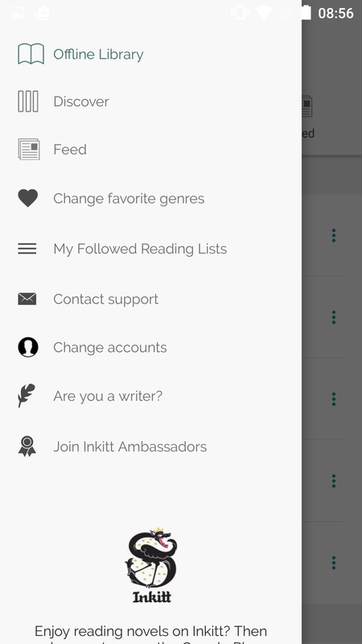Open the first three-dot overflow menu
The image size is (362, 644).
(x=334, y=235)
